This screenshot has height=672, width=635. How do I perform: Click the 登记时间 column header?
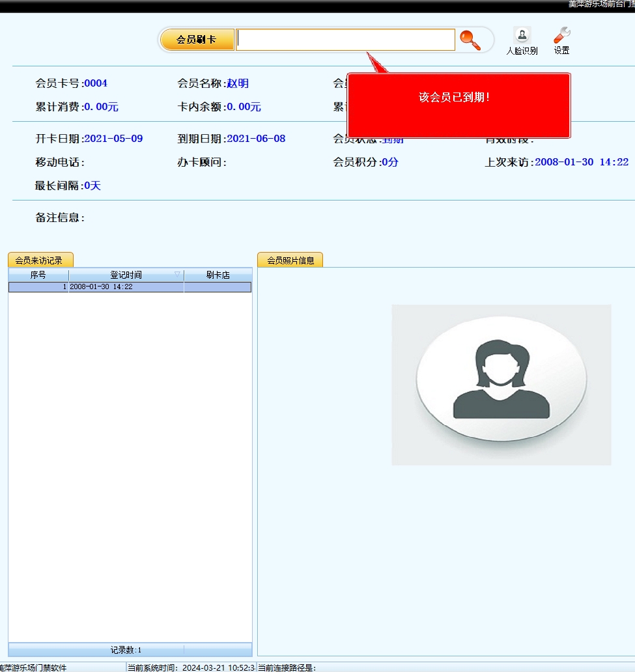pyautogui.click(x=125, y=275)
